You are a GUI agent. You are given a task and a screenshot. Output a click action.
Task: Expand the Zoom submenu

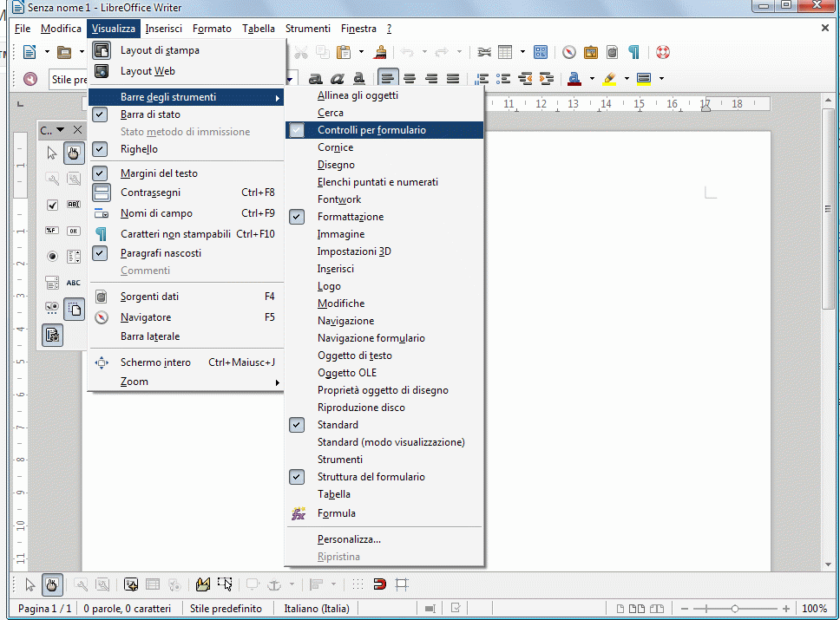[x=174, y=382]
